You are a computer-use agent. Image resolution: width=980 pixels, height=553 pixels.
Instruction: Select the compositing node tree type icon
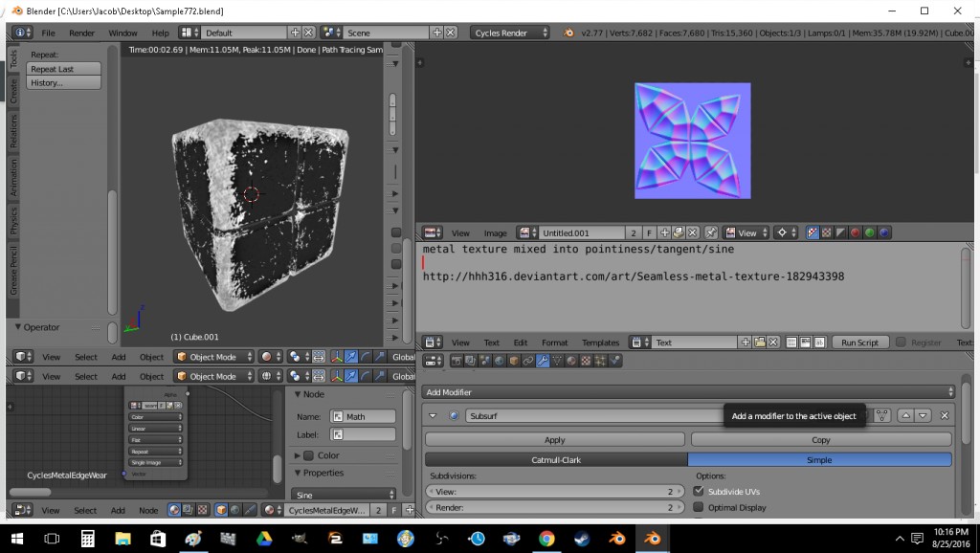click(x=189, y=510)
